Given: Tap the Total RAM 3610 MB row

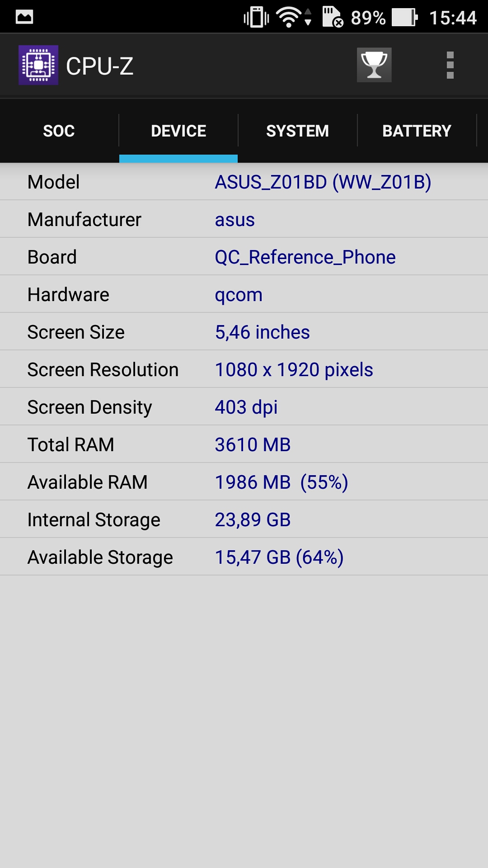Looking at the screenshot, I should [244, 444].
